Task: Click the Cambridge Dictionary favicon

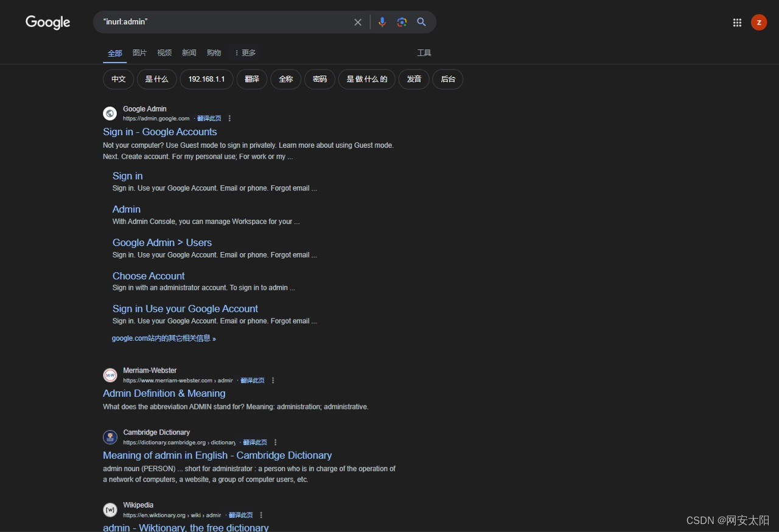Action: 110,437
